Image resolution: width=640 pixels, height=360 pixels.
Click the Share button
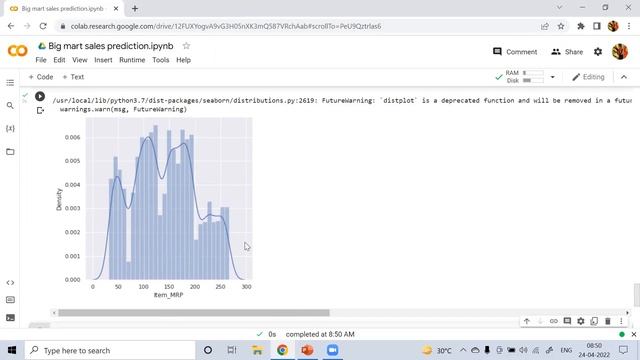click(567, 52)
